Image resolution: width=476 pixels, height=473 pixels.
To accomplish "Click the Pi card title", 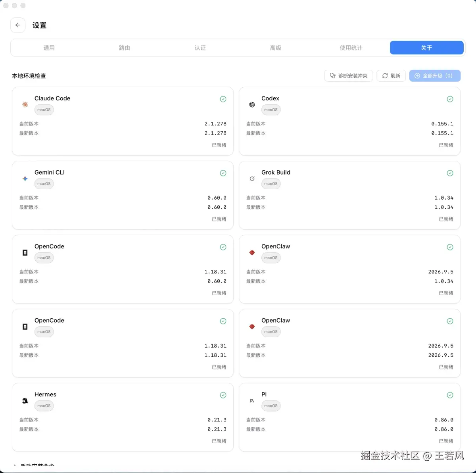I will tap(264, 394).
